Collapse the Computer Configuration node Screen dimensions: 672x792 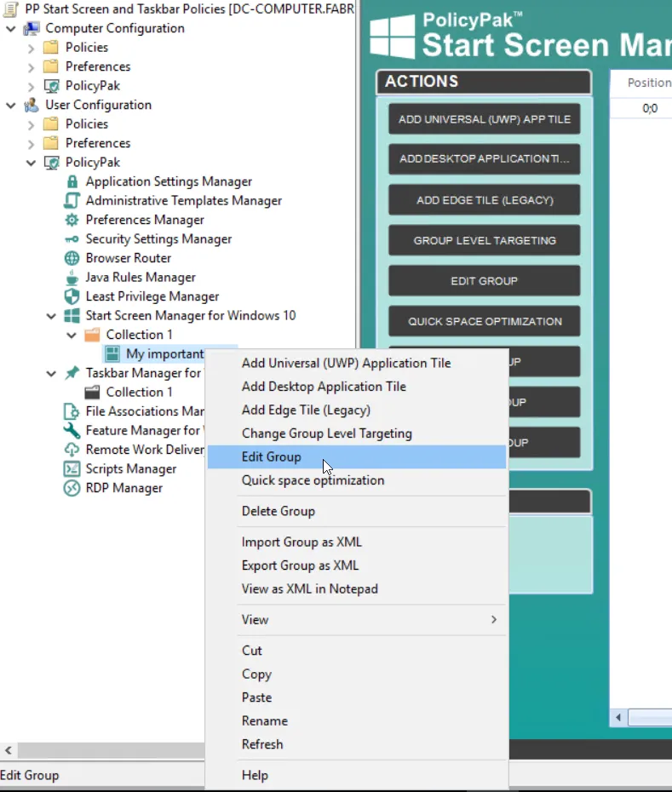point(10,29)
